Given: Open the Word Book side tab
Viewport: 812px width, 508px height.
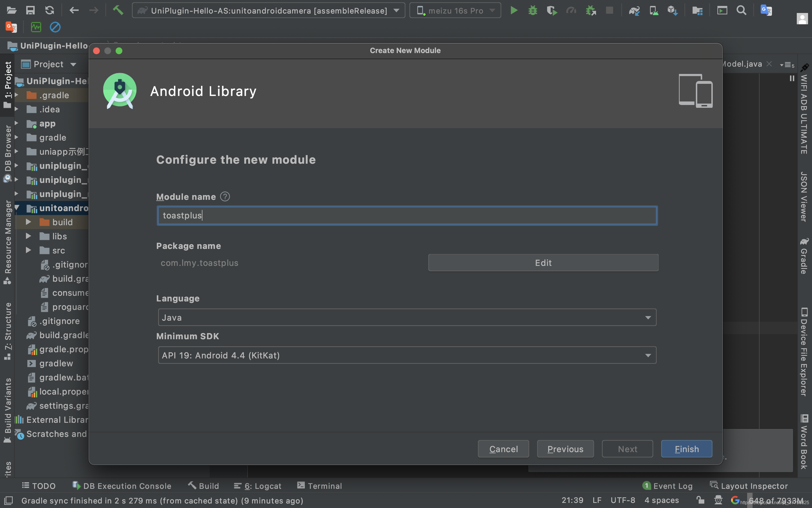Looking at the screenshot, I should point(804,441).
